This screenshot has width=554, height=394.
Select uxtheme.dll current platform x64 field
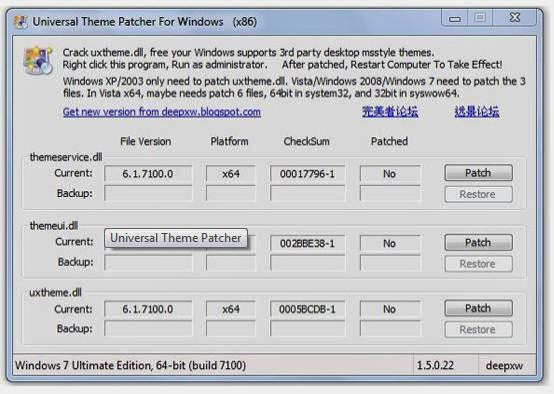231,309
